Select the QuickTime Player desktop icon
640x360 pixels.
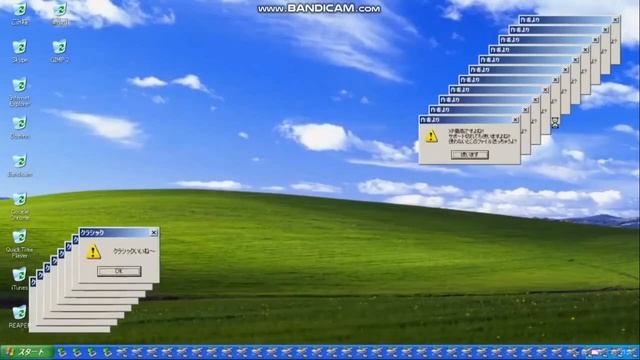[20, 244]
